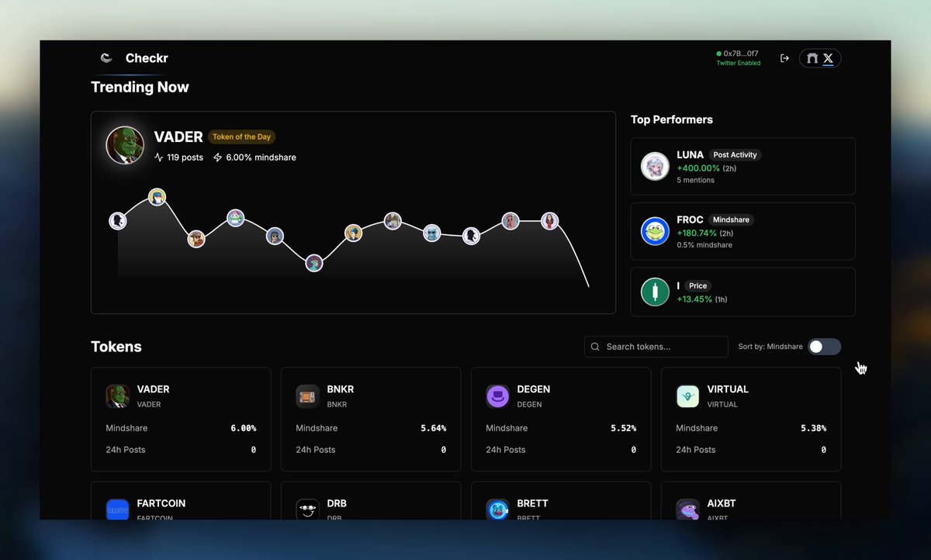Click the Post Activity badge on LUNA

735,155
